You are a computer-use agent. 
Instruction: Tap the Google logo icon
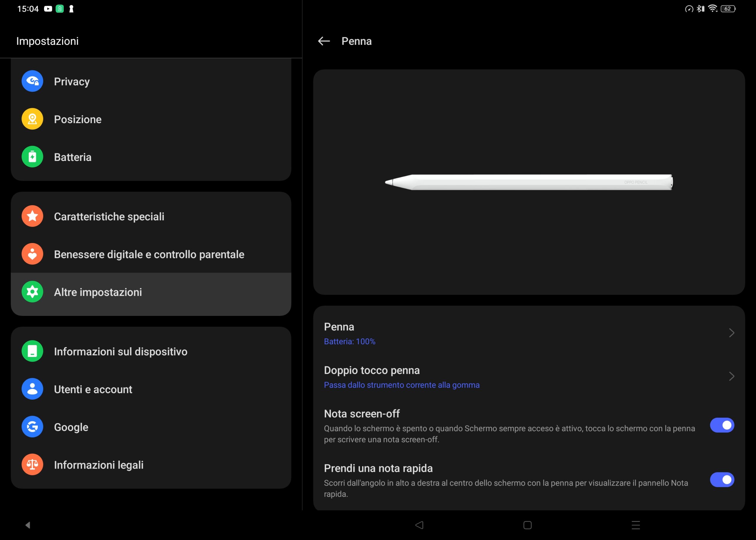click(x=32, y=427)
